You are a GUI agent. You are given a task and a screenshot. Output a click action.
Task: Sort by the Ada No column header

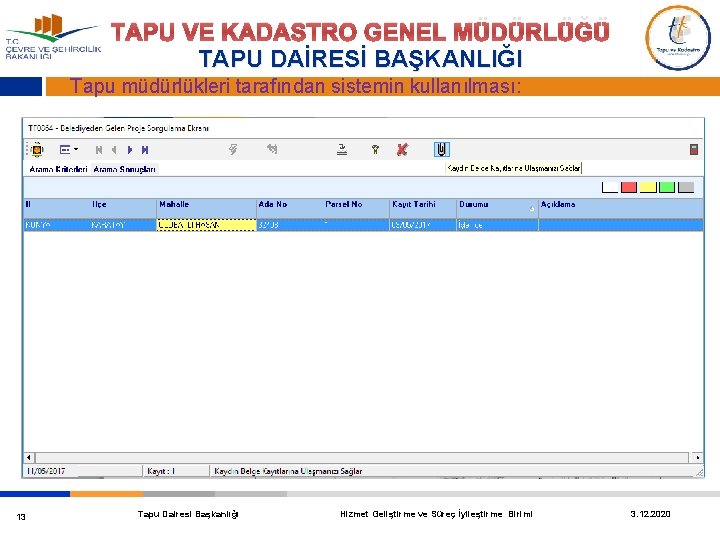coord(289,208)
